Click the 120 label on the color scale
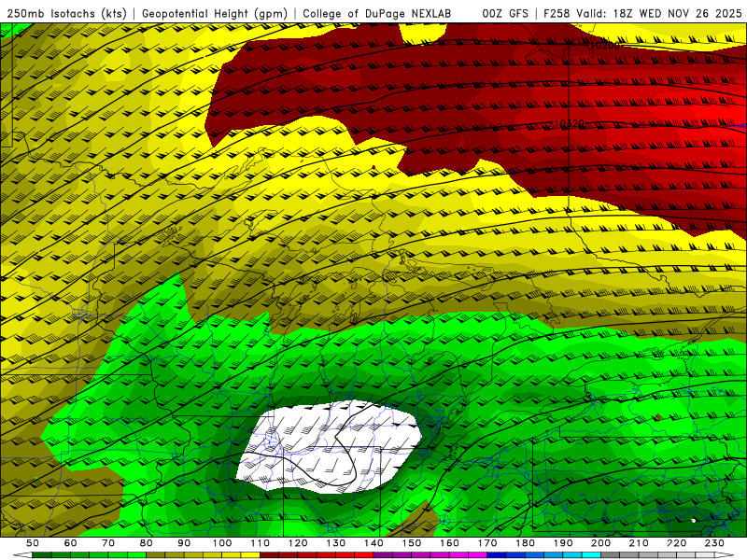Screen dimensions: 747x560 (297, 543)
